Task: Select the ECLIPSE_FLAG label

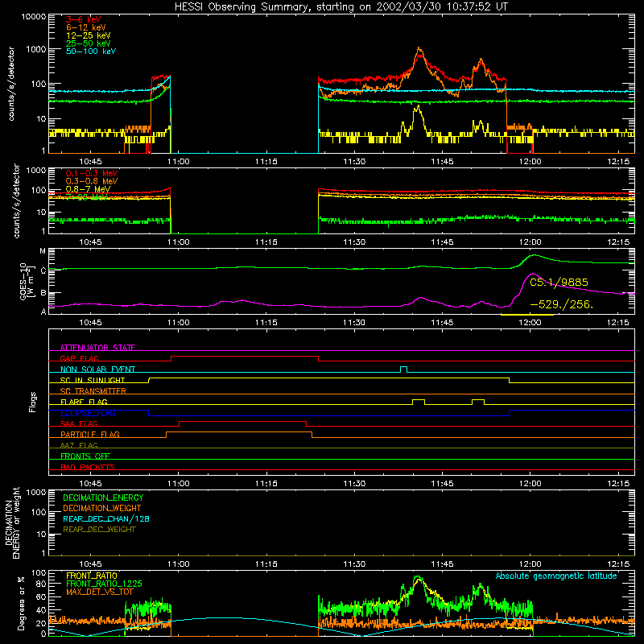Action: coord(88,413)
